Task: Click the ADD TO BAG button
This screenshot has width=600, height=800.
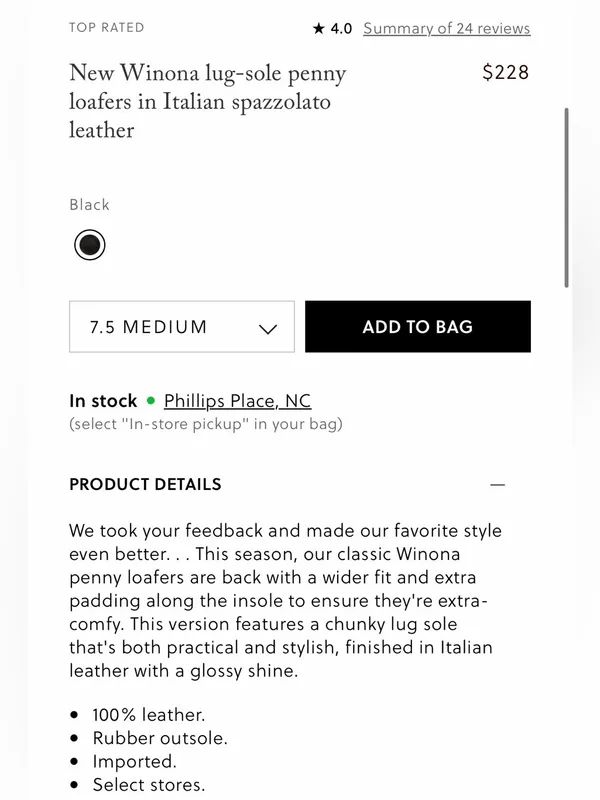Action: coord(418,327)
